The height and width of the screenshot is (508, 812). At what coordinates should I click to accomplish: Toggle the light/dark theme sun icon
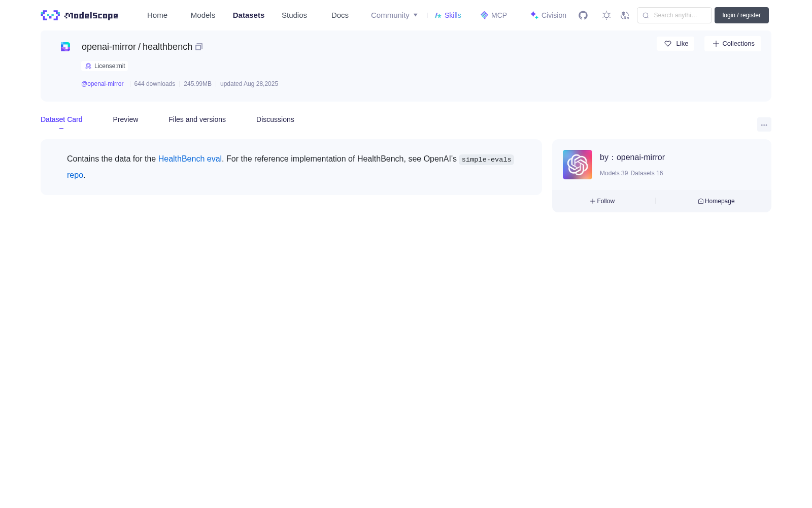606,15
